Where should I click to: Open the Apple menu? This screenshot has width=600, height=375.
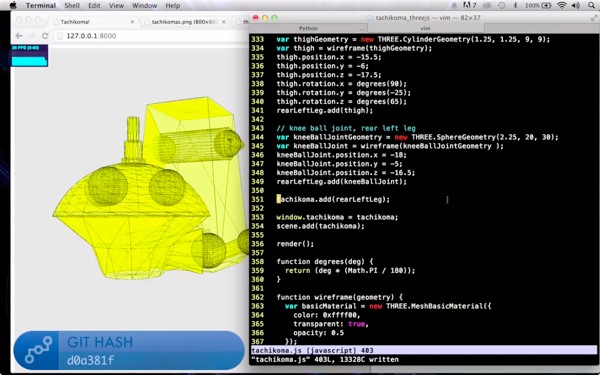point(13,5)
